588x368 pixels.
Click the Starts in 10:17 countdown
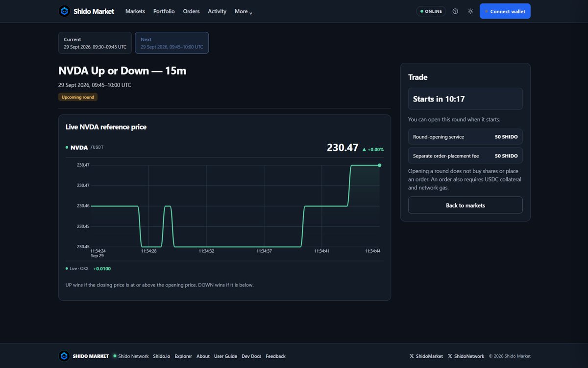point(465,99)
